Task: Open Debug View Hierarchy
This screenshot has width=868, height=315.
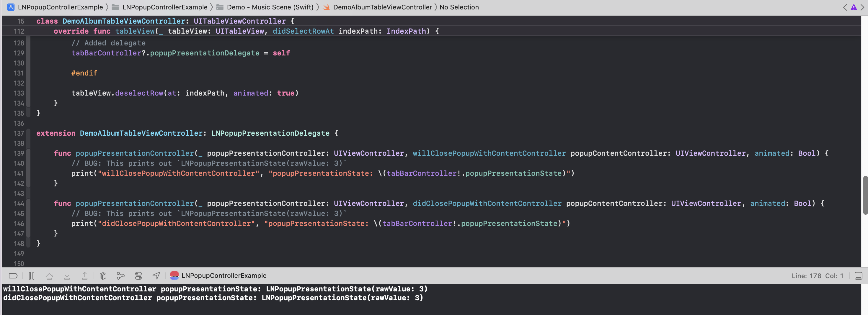Action: pyautogui.click(x=103, y=275)
